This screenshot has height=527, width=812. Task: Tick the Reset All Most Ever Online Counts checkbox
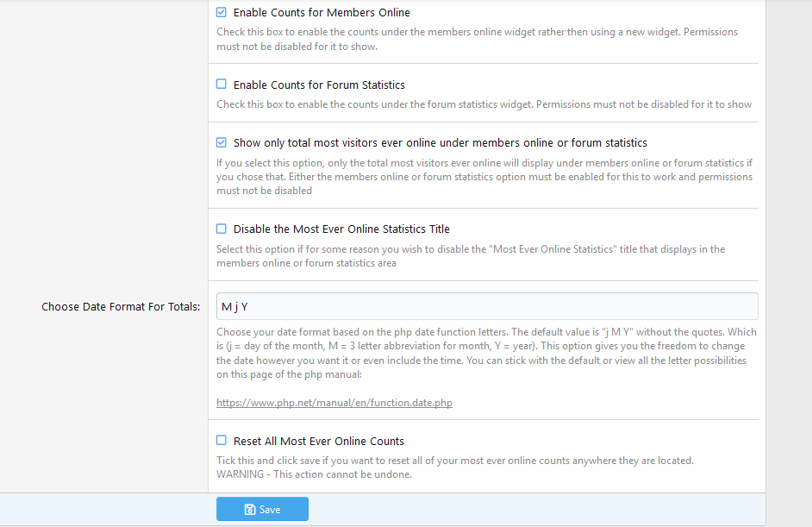222,441
